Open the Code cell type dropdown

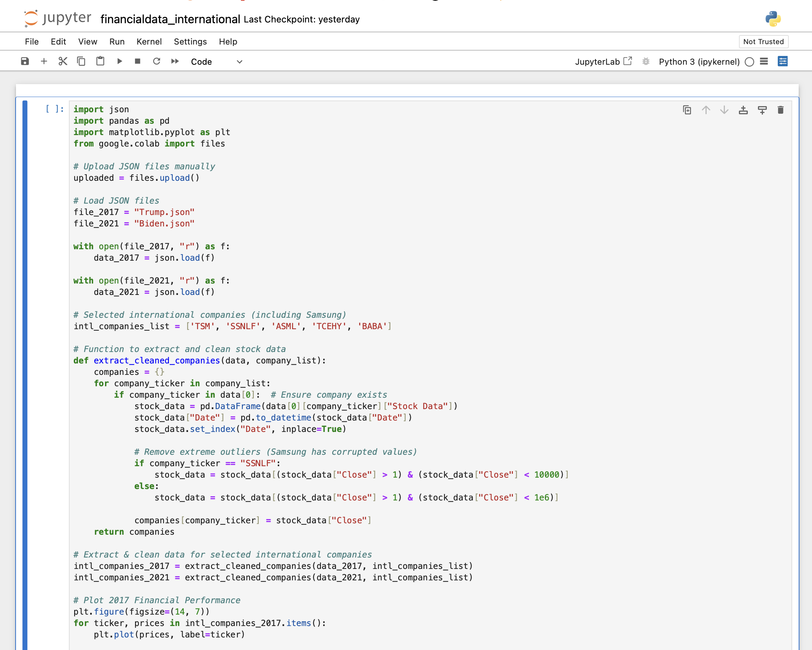point(217,61)
